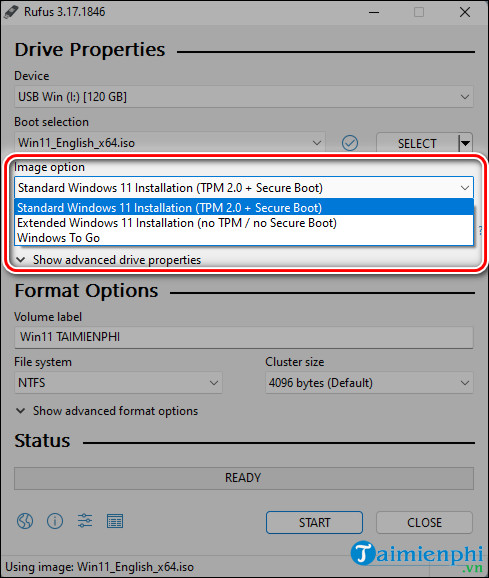Open the Boot selection dropdown

(x=170, y=143)
